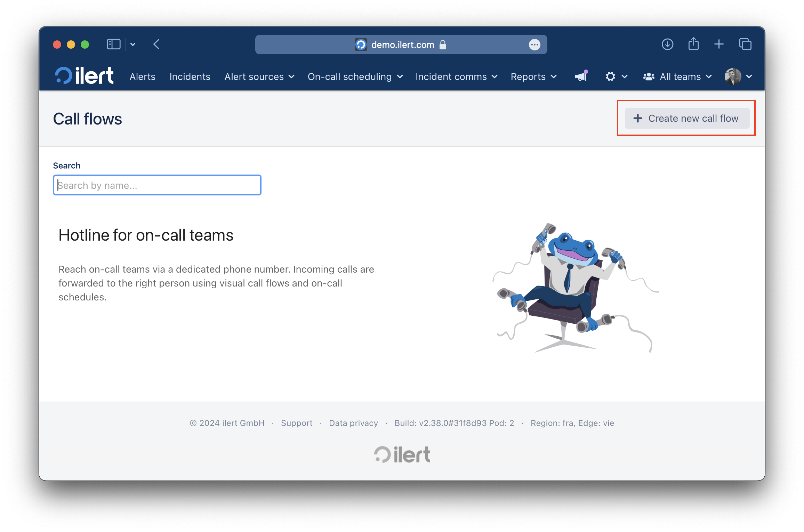Expand the Alert sources dropdown
Image resolution: width=804 pixels, height=532 pixels.
click(259, 76)
